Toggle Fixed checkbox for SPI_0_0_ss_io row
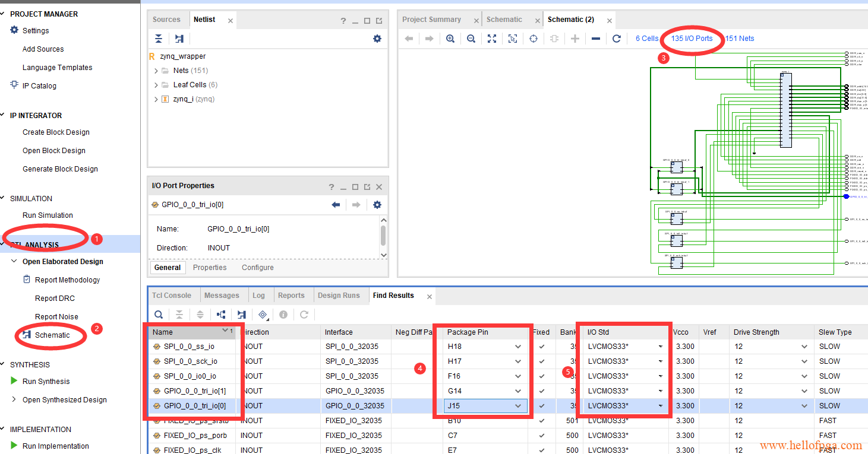 tap(542, 347)
